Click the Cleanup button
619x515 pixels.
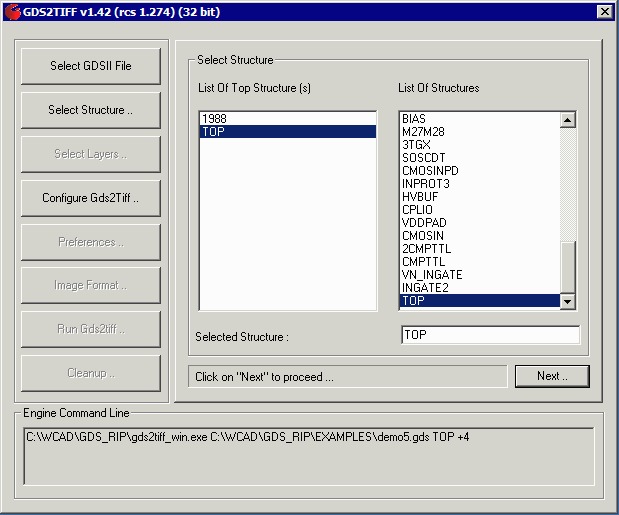click(x=91, y=373)
